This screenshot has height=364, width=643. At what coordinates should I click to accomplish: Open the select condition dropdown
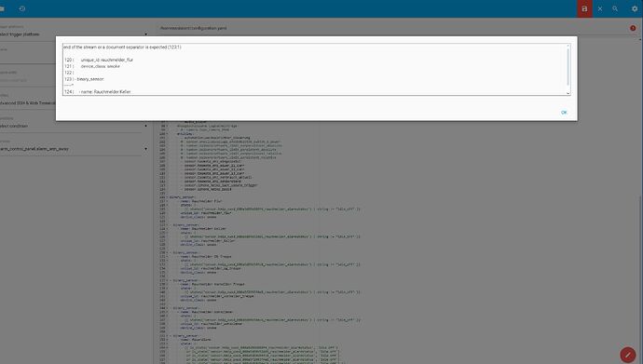click(73, 126)
